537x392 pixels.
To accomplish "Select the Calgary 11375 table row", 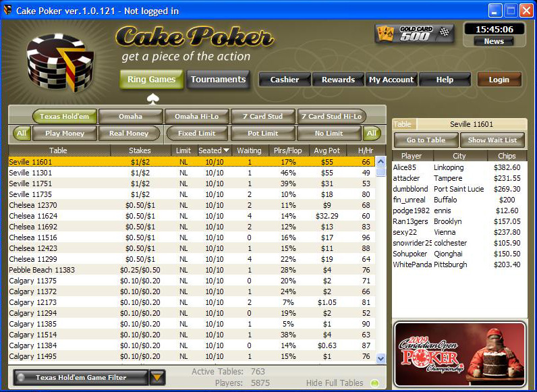I will coord(192,281).
